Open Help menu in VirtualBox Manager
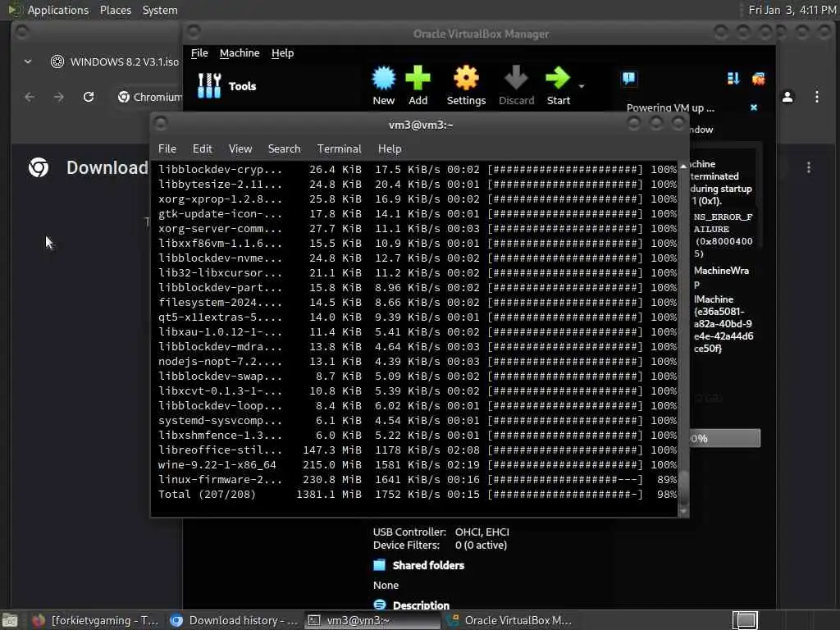Screen dimensions: 840x630 click(x=282, y=53)
